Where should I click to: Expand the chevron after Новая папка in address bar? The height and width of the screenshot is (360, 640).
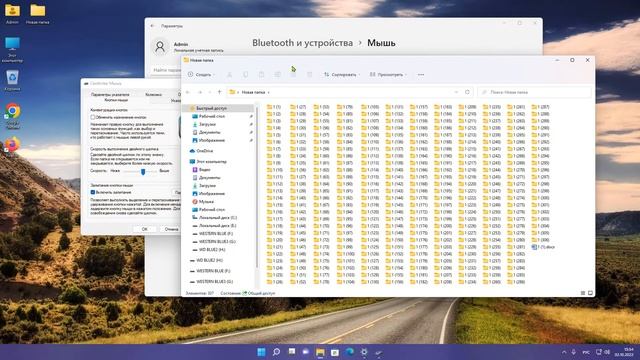click(269, 92)
